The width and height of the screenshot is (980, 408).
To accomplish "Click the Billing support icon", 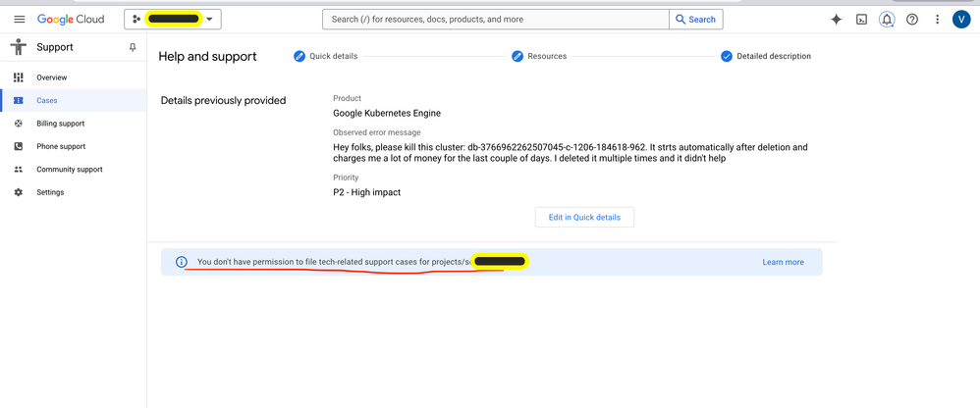I will pyautogui.click(x=18, y=124).
